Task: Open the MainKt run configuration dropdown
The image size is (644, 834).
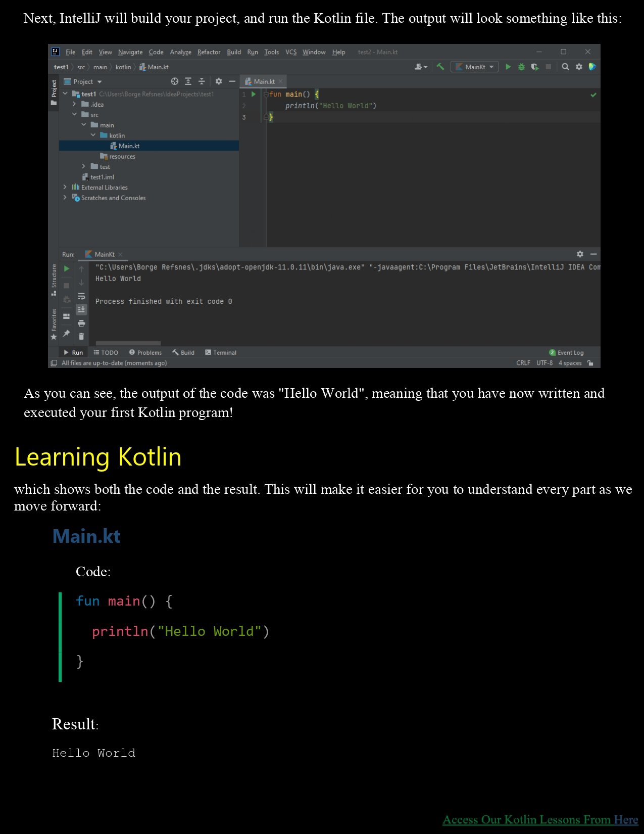Action: pyautogui.click(x=474, y=67)
